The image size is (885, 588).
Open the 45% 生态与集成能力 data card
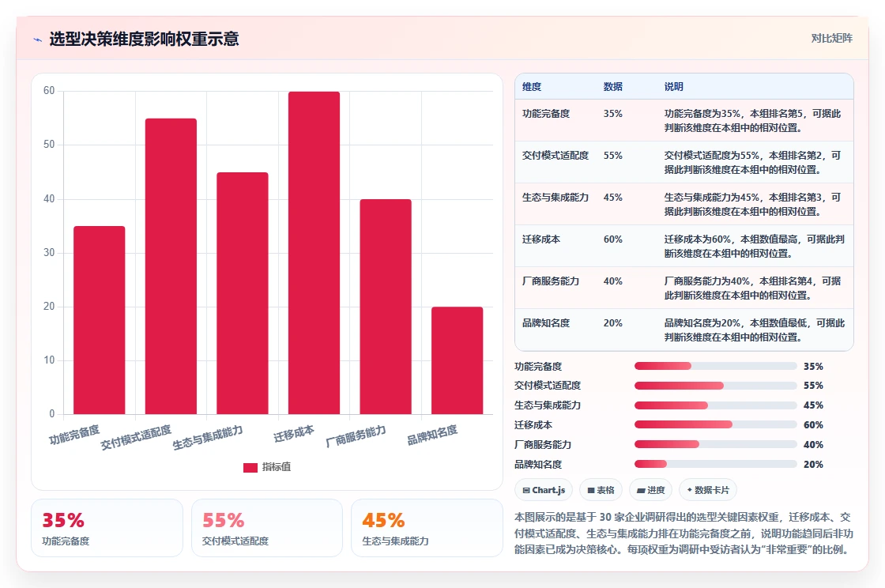click(427, 528)
